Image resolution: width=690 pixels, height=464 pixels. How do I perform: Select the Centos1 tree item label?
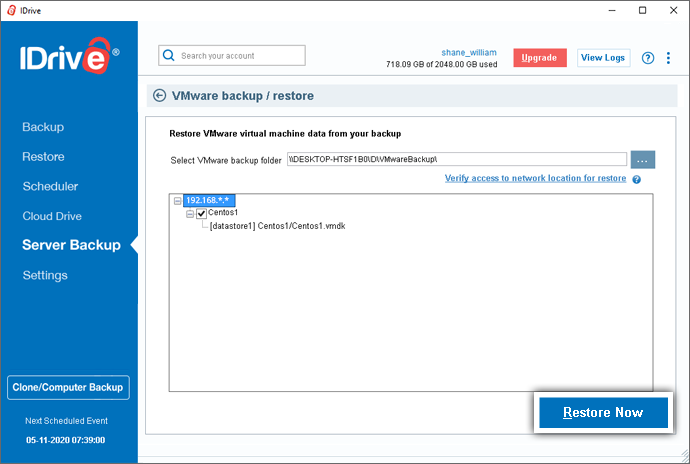pos(223,212)
